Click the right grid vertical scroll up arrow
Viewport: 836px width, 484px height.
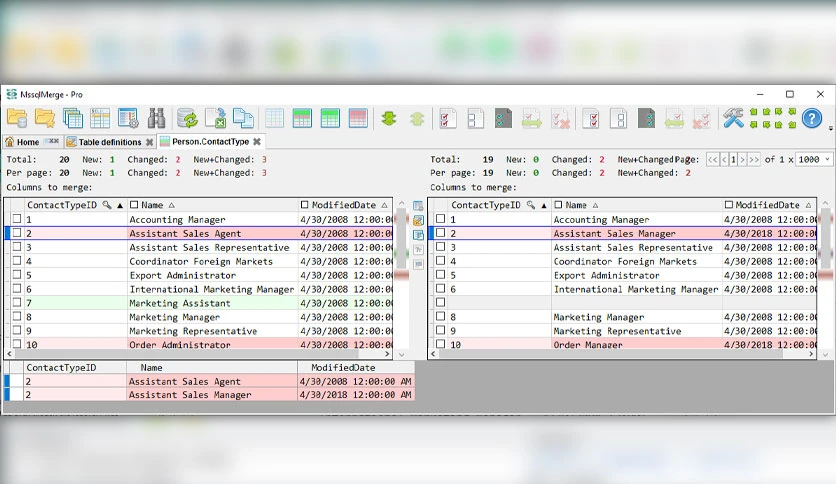(825, 204)
